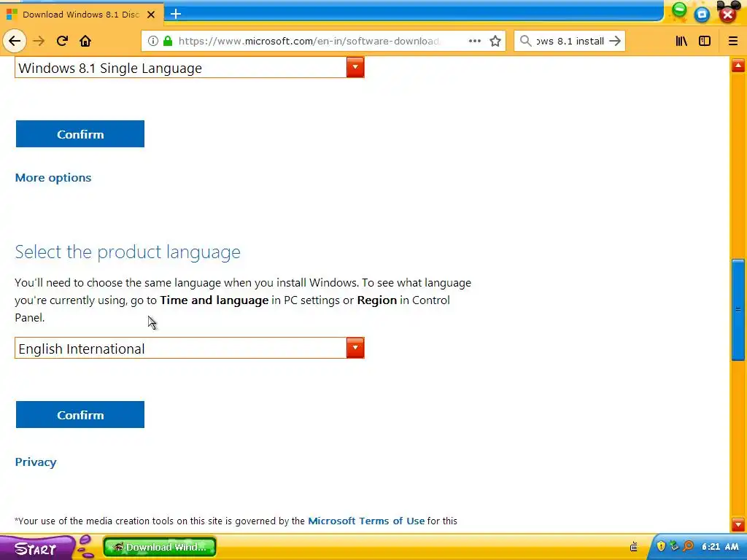Click the small tray icon left of notification area
This screenshot has width=747, height=560.
click(634, 547)
